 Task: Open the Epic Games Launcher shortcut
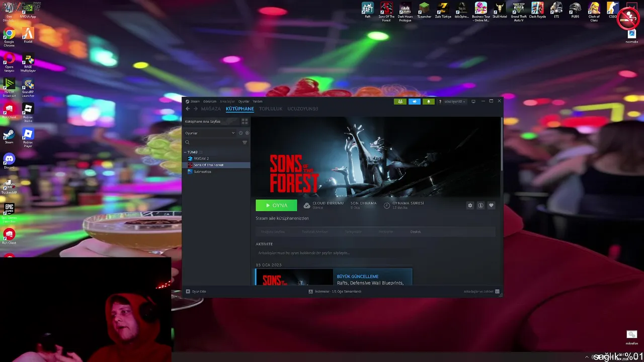(x=9, y=212)
